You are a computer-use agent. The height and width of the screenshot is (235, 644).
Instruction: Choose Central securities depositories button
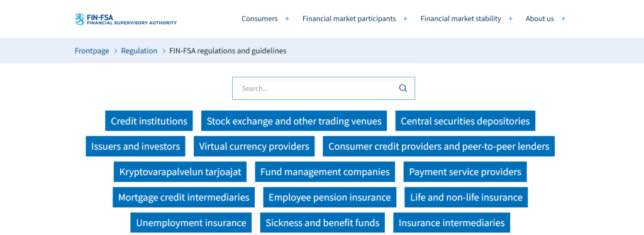(465, 121)
